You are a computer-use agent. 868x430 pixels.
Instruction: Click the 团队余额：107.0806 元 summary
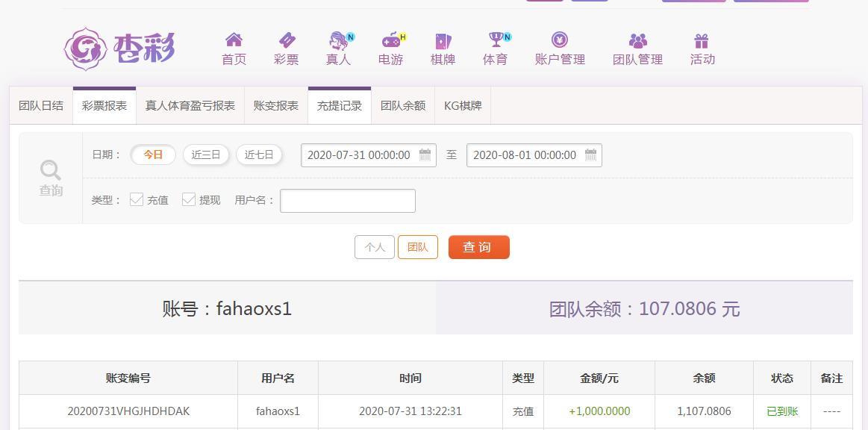[644, 309]
